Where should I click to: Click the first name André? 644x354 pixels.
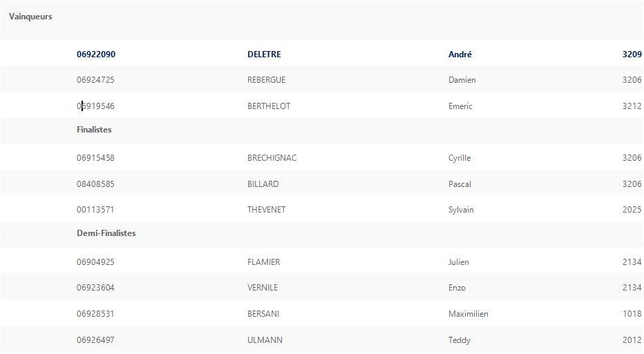tap(460, 55)
